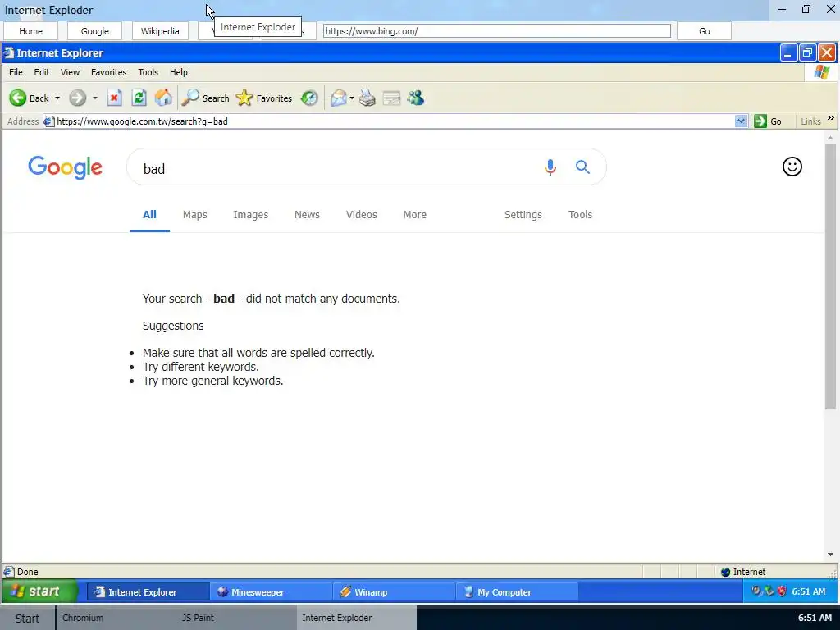
Task: Open the Help menu
Action: pos(178,72)
